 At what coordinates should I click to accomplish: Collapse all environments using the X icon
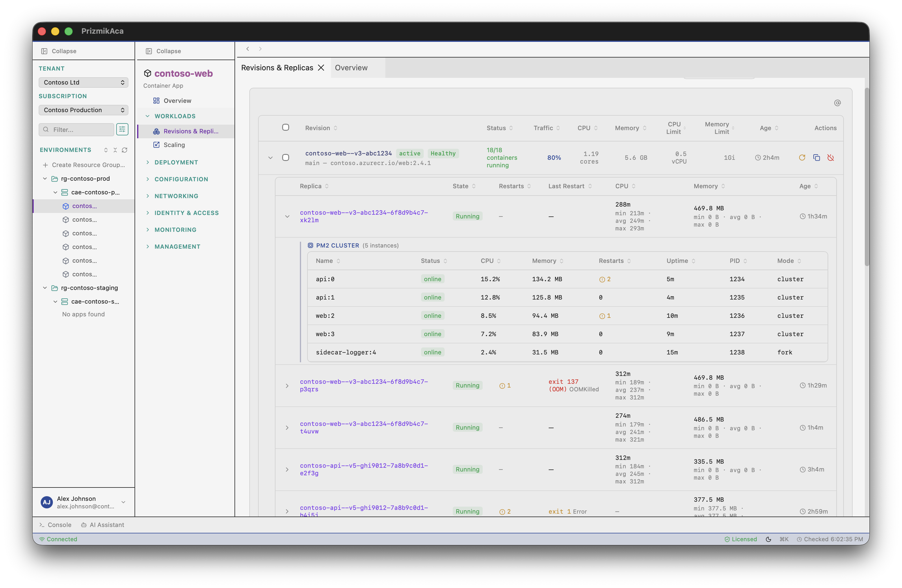115,150
